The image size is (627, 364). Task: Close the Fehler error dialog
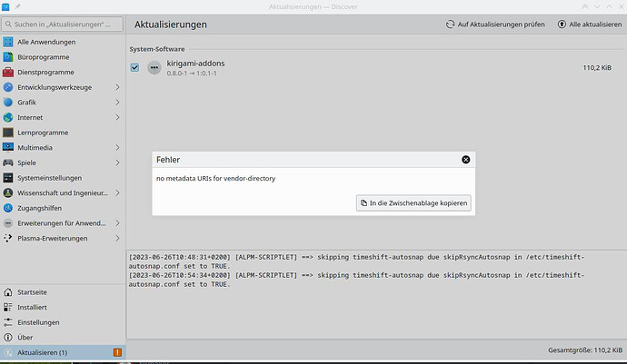click(x=466, y=160)
